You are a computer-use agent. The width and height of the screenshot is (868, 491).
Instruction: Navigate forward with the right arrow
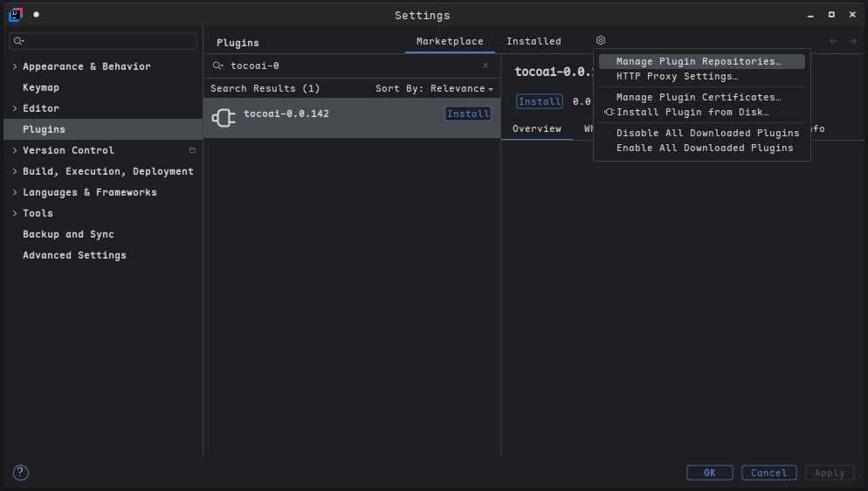[852, 41]
